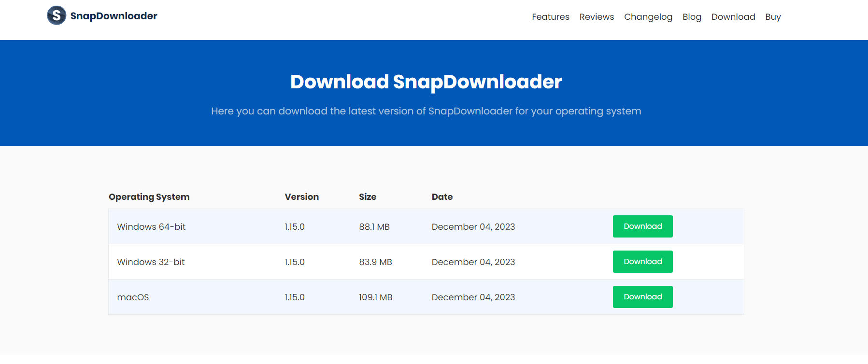
Task: Click the SnapDownloader S logo icon
Action: point(57,15)
